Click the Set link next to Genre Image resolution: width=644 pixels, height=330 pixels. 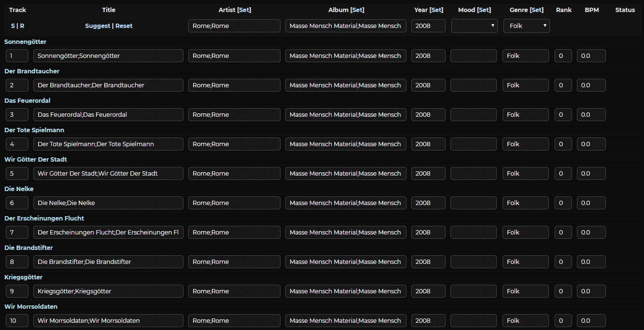point(536,10)
